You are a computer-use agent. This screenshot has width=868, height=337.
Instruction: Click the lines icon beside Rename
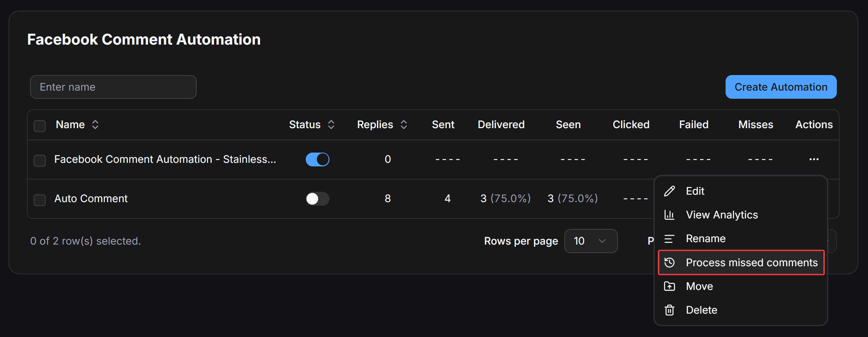coord(669,239)
